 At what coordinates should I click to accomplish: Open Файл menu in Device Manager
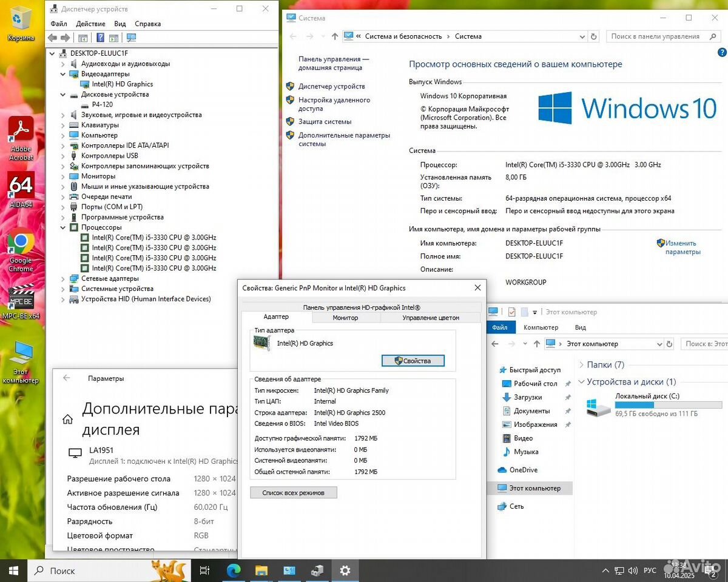point(59,24)
